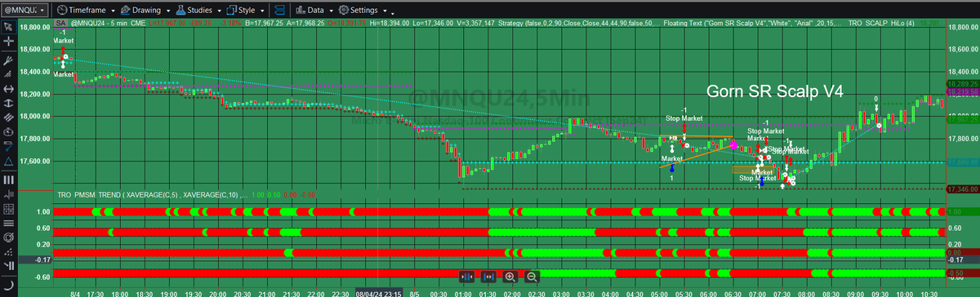980x297 pixels.
Task: Click the zoom out magnifier icon
Action: coord(532,277)
